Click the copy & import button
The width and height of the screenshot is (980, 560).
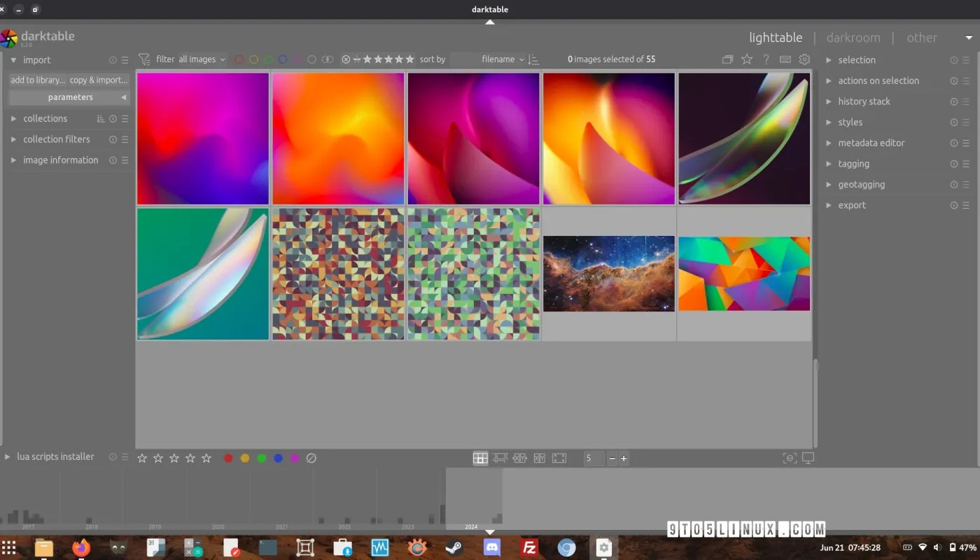coord(98,80)
